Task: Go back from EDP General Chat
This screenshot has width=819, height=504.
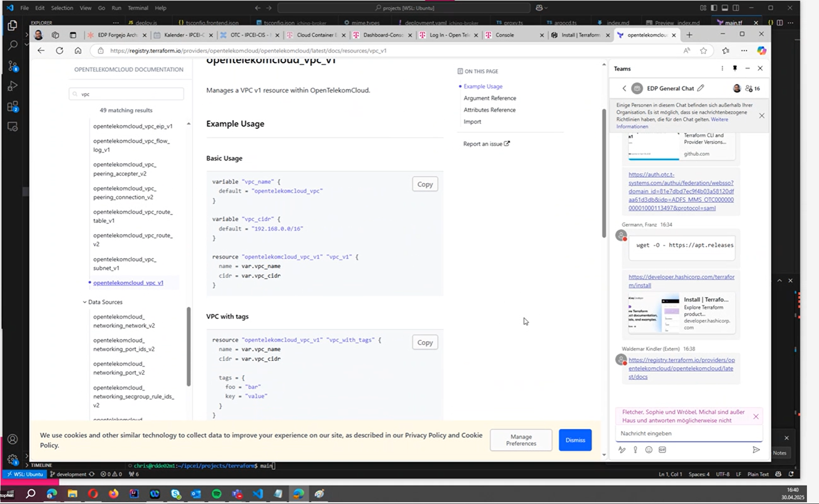Action: (x=624, y=88)
